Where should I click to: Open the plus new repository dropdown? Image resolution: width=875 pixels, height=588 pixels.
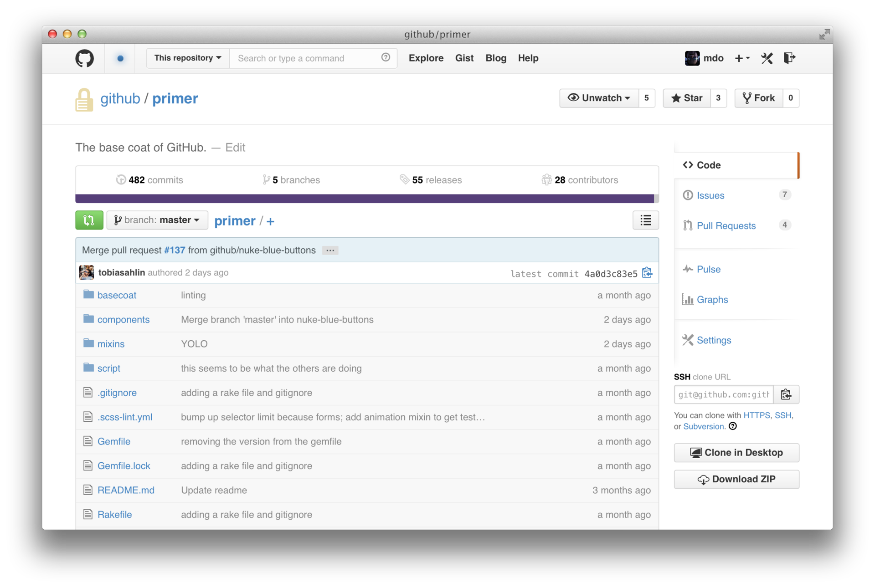point(742,58)
